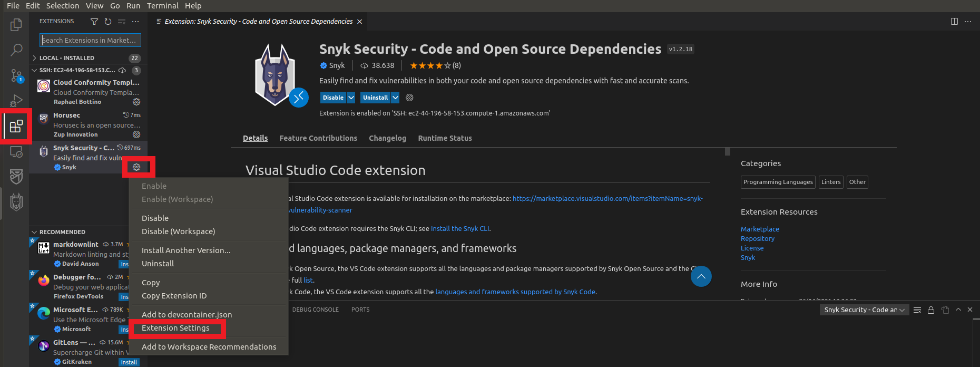Open the output channel dropdown Snyk Security
This screenshot has width=980, height=367.
(x=864, y=310)
